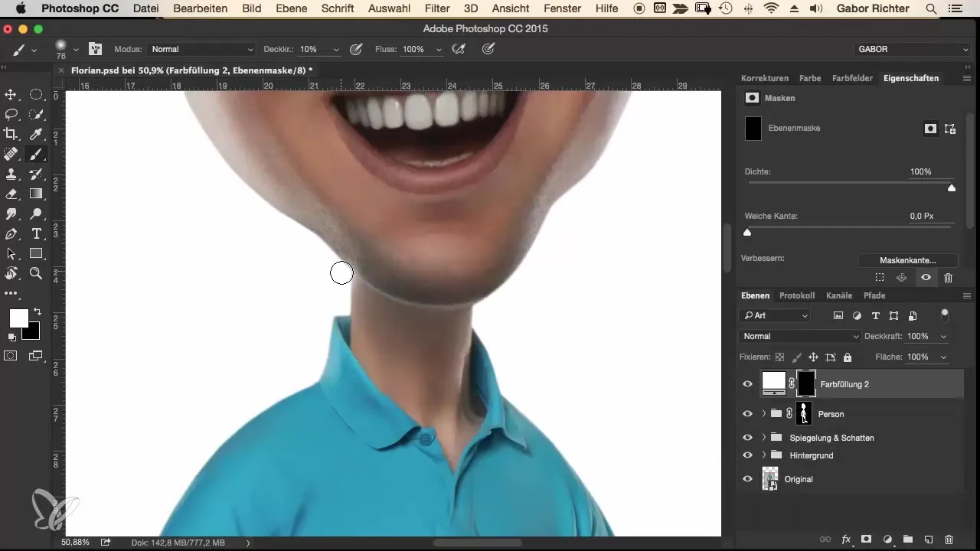Delete layer with Layers panel trash icon
The image size is (980, 551).
[949, 539]
